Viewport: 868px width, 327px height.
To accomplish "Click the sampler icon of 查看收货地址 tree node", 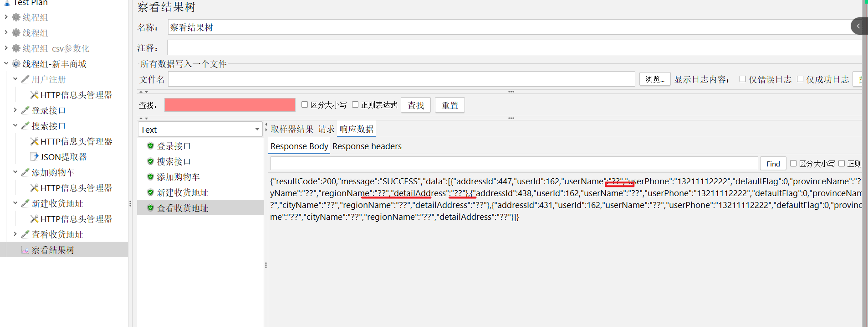I will tap(26, 234).
